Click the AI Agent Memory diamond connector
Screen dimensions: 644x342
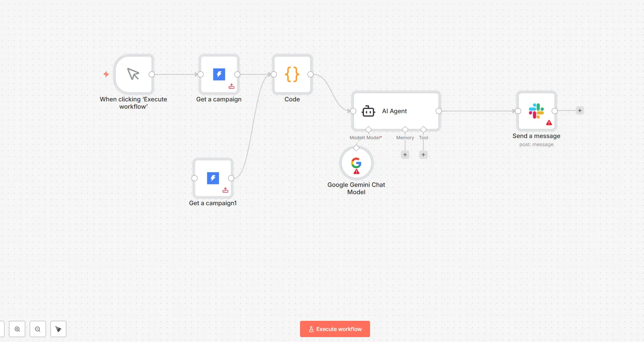(405, 129)
